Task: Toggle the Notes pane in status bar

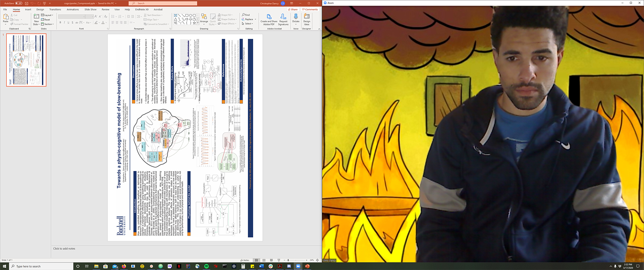Action: coord(245,260)
